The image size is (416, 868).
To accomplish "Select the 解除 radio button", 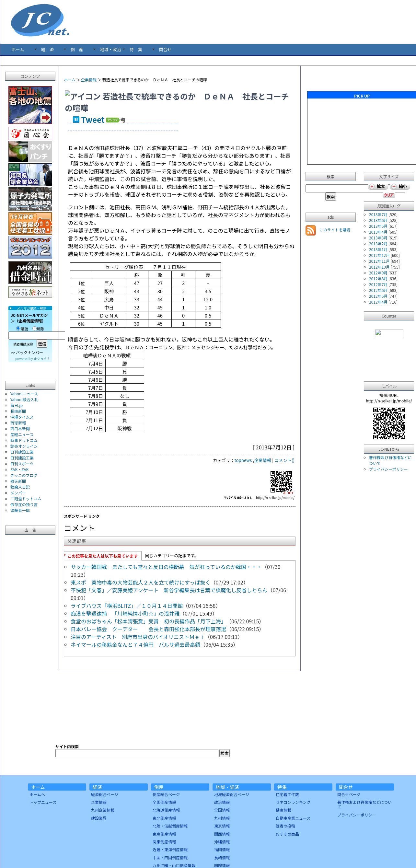I will pos(34,329).
